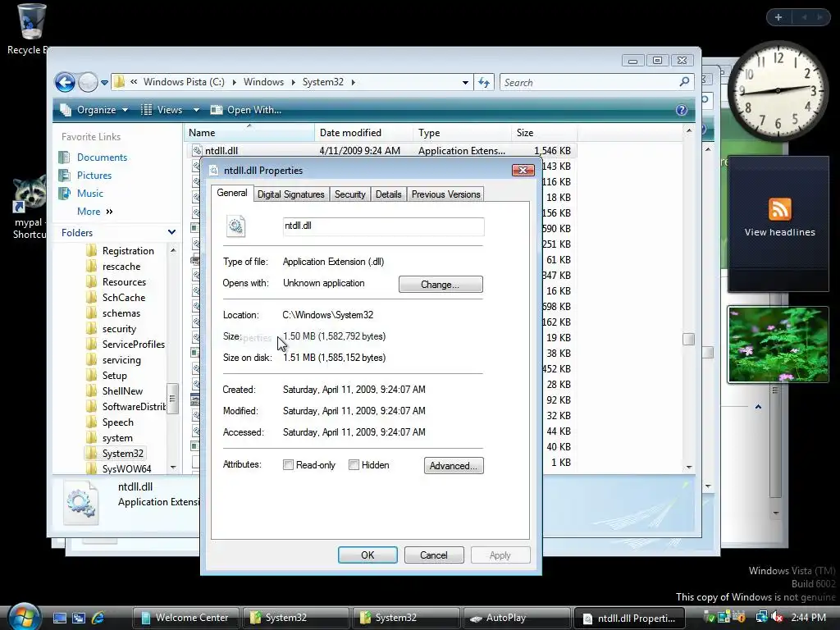
Task: Expand the arrow after Windows in address bar
Action: 293,82
